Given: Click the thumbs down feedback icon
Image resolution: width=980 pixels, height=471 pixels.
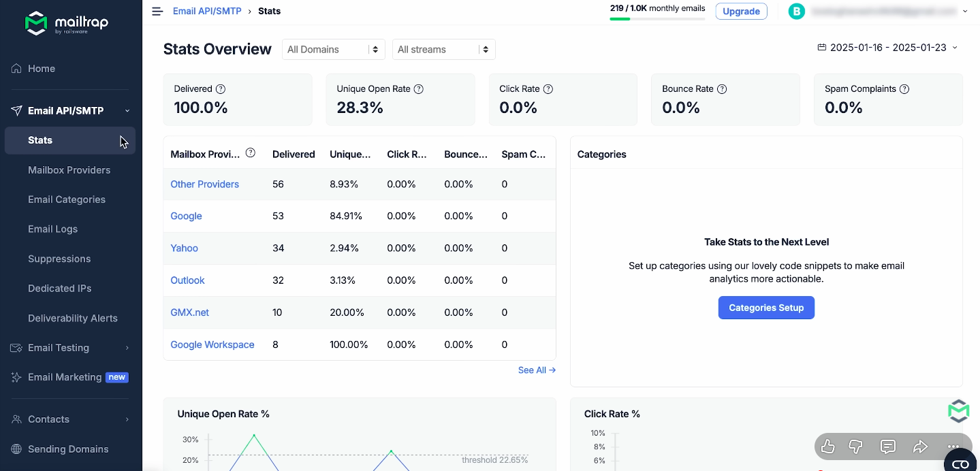Looking at the screenshot, I should point(856,446).
